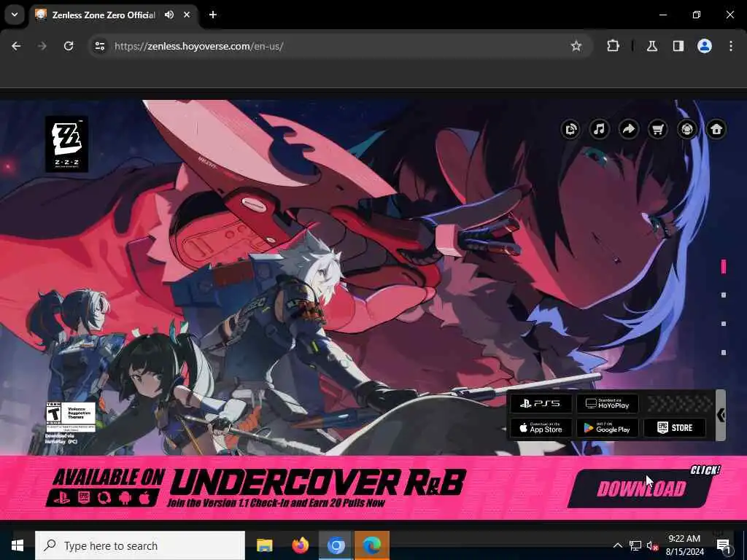
Task: Click the AVAILABLE ON platforms strip
Action: pos(105,486)
